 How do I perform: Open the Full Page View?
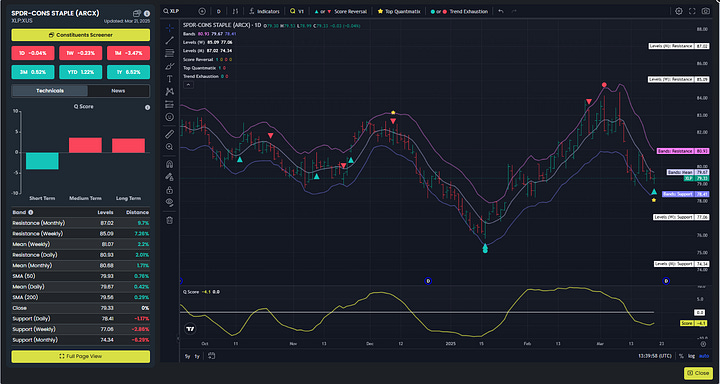80,356
